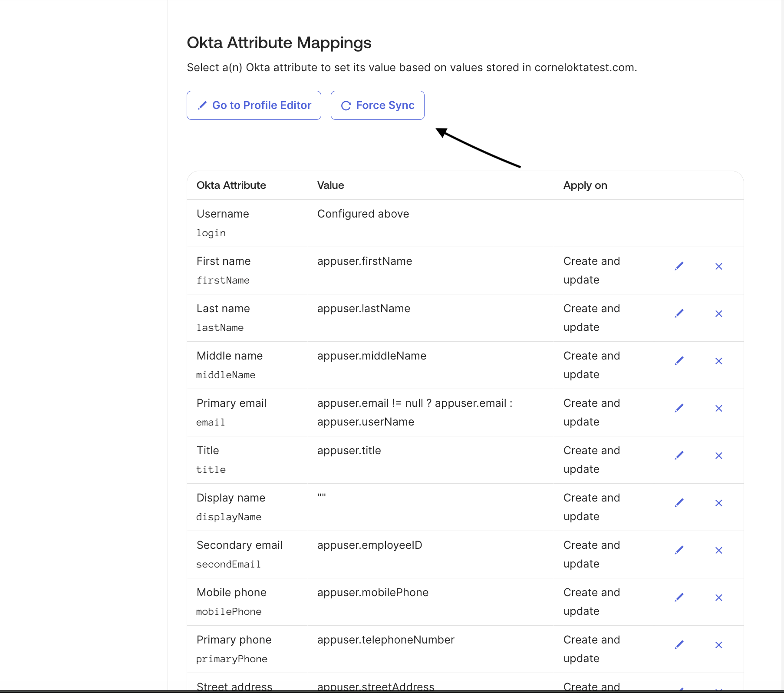784x693 pixels.
Task: Click 'Create and update' in First name row
Action: point(592,271)
